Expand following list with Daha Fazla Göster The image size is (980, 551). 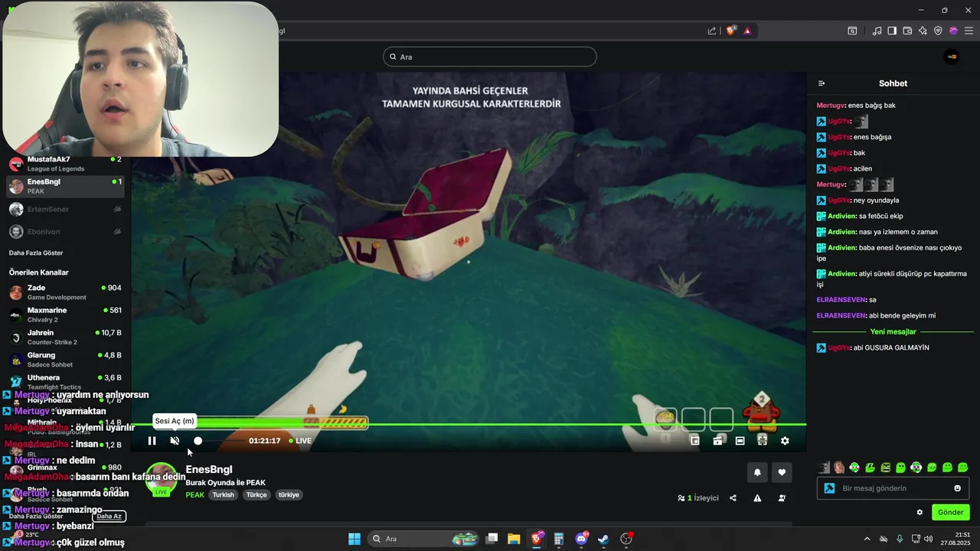(36, 253)
